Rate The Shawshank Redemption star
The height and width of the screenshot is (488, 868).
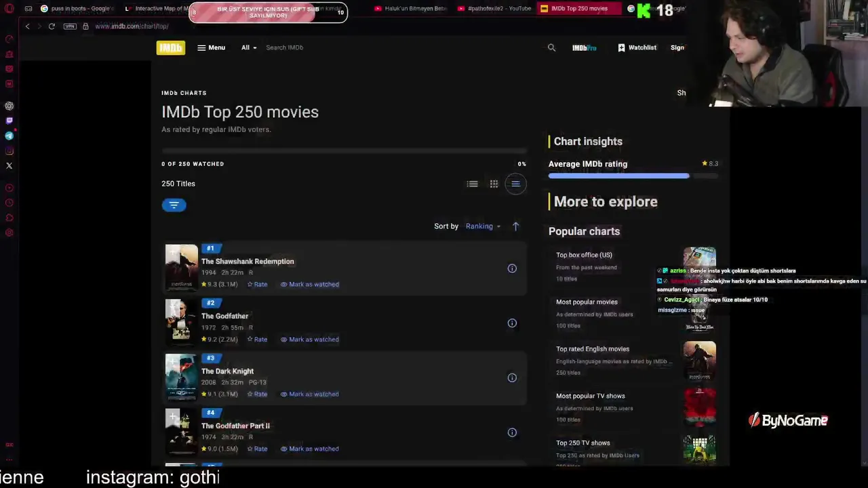tap(257, 285)
